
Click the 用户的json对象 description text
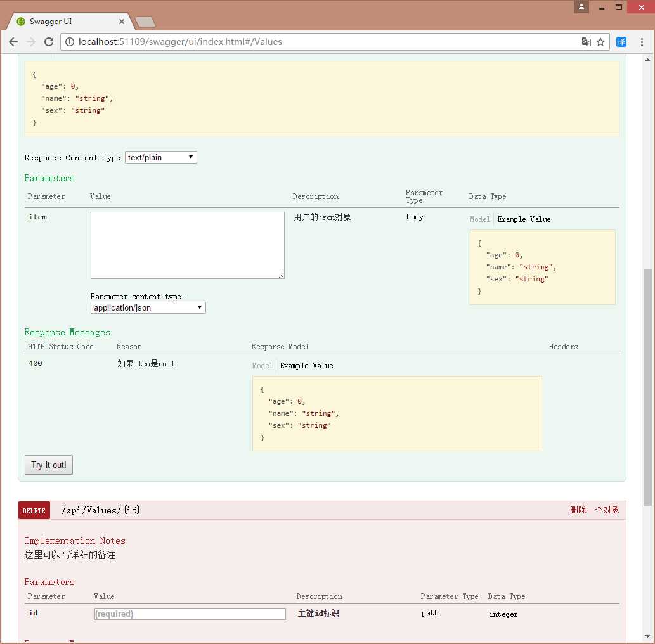(x=322, y=217)
